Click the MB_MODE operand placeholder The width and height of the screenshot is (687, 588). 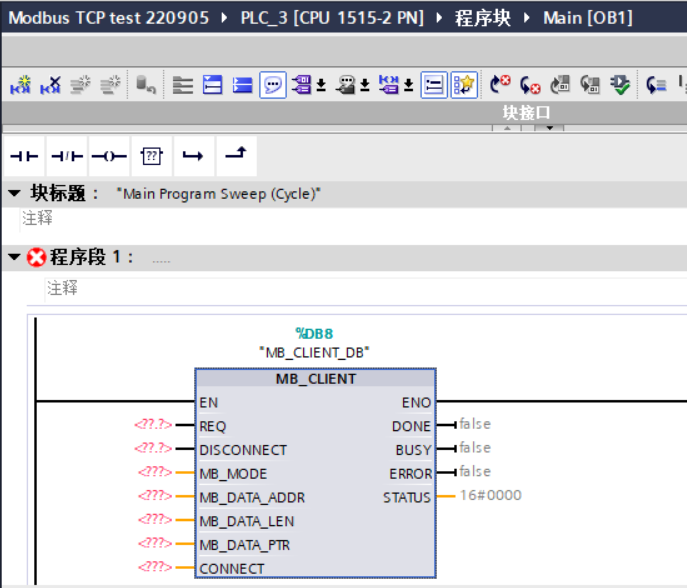coord(155,472)
